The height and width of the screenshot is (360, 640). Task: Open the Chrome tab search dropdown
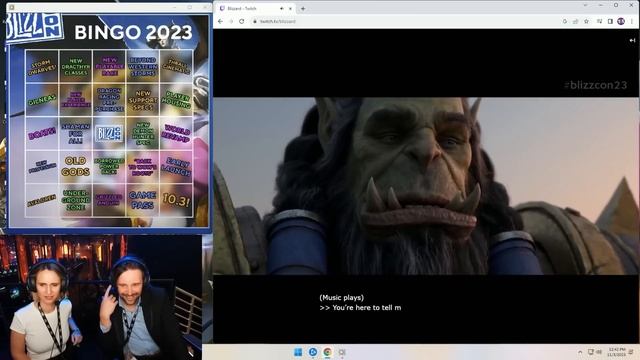pyautogui.click(x=586, y=5)
